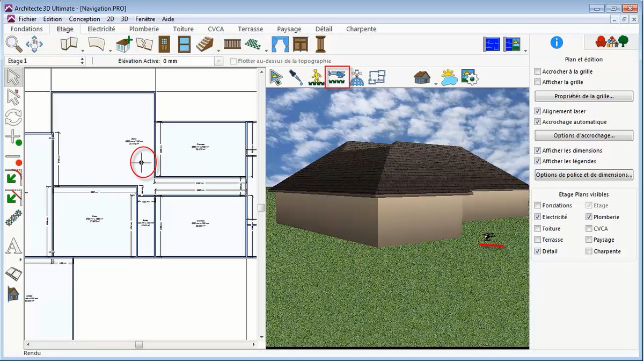Image resolution: width=644 pixels, height=361 pixels.
Task: Open the Conception menu
Action: tap(84, 19)
